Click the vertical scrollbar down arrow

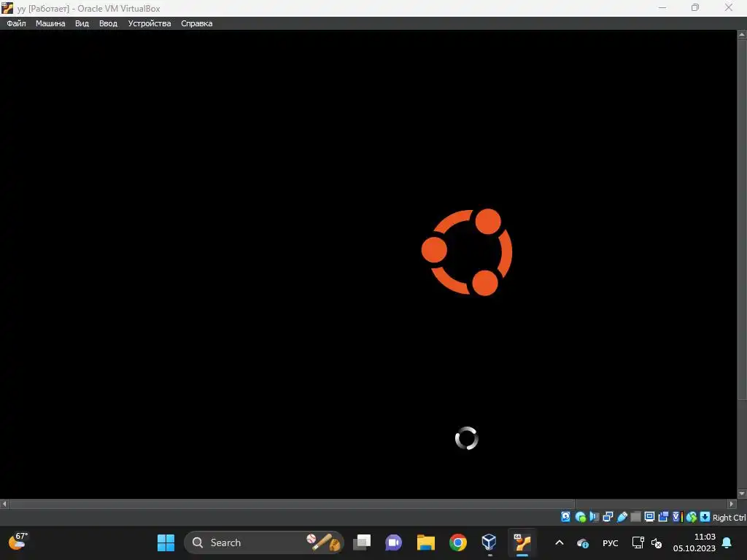click(742, 494)
